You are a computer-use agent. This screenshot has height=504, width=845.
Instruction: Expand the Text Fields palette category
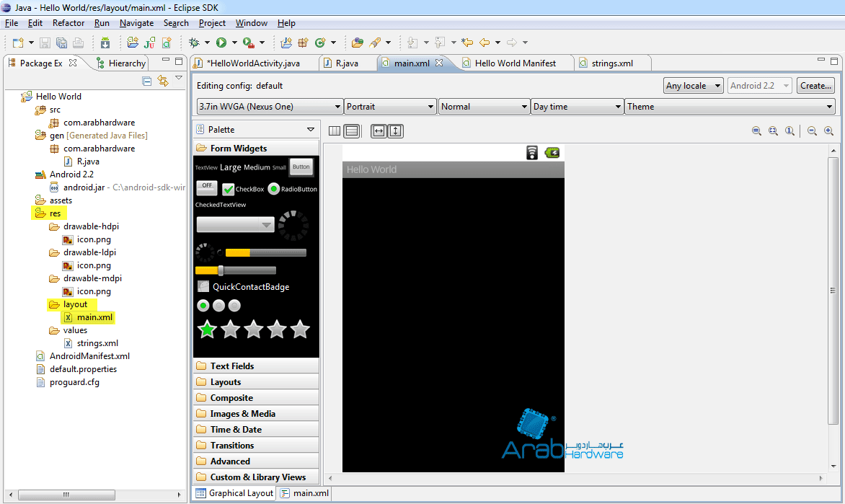pos(256,366)
